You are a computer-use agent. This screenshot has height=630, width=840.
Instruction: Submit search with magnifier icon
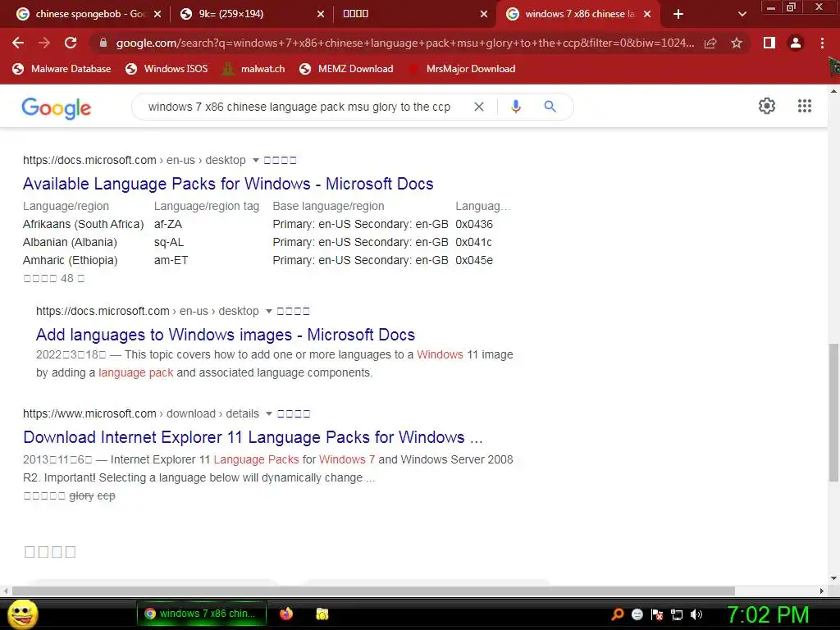pos(550,107)
